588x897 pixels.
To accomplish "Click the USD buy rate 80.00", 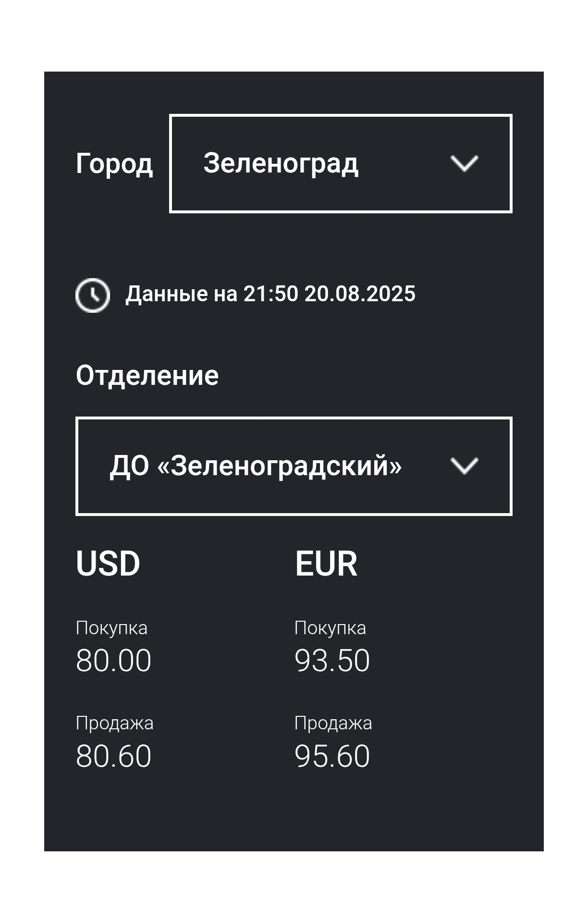I will [113, 661].
